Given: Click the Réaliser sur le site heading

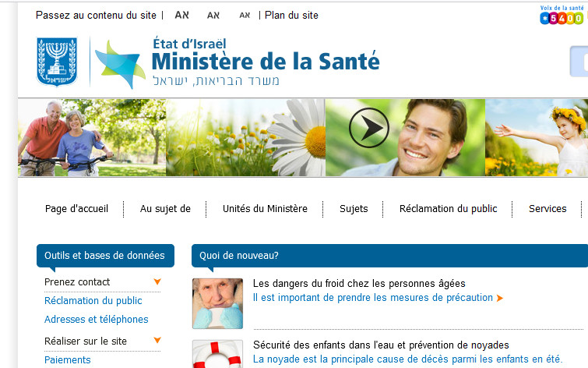Looking at the screenshot, I should pos(86,341).
